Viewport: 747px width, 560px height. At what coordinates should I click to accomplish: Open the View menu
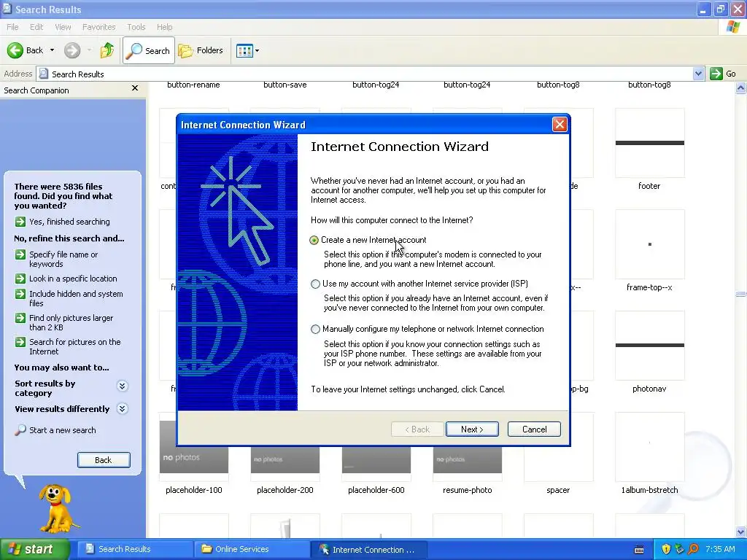tap(63, 27)
